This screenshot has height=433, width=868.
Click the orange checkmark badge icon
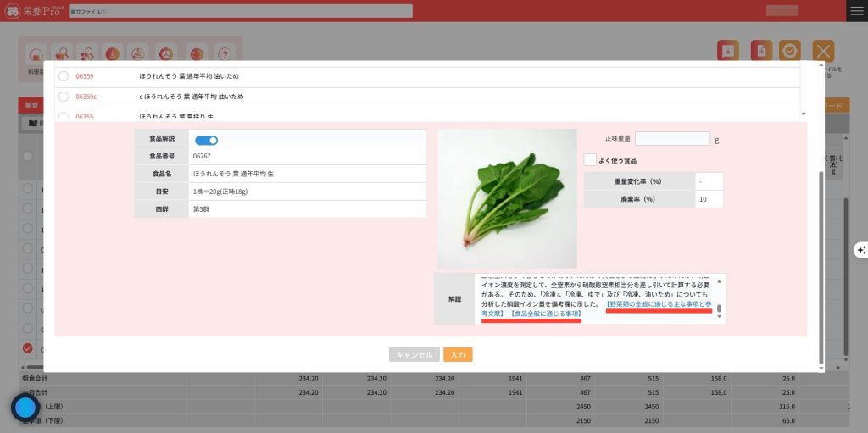point(790,51)
